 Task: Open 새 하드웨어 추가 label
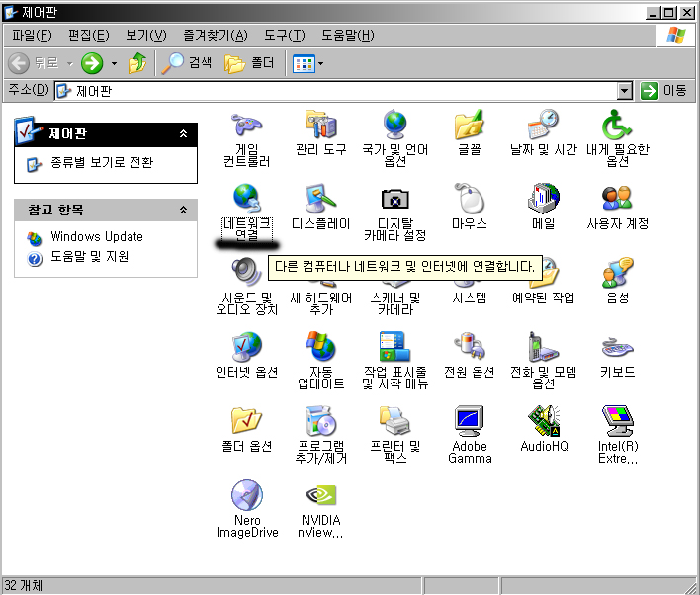coord(320,303)
